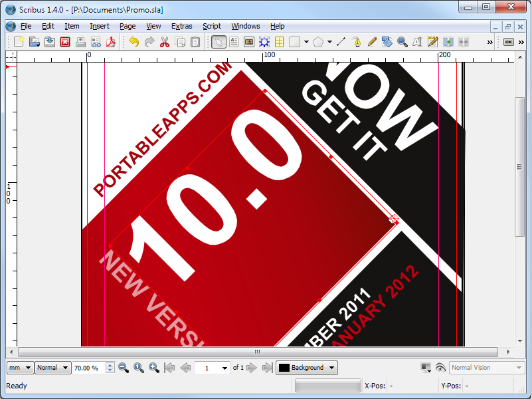Image resolution: width=532 pixels, height=399 pixels.
Task: Open the Item menu
Action: [x=72, y=26]
